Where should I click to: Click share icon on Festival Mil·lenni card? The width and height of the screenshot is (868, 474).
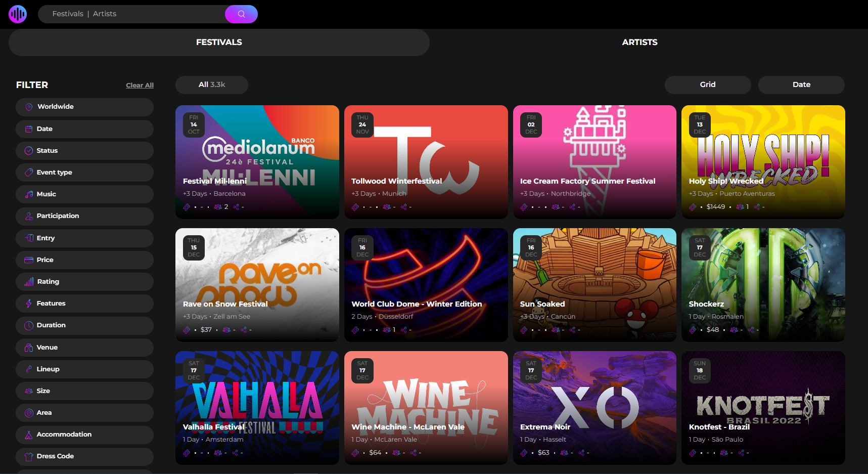[236, 207]
